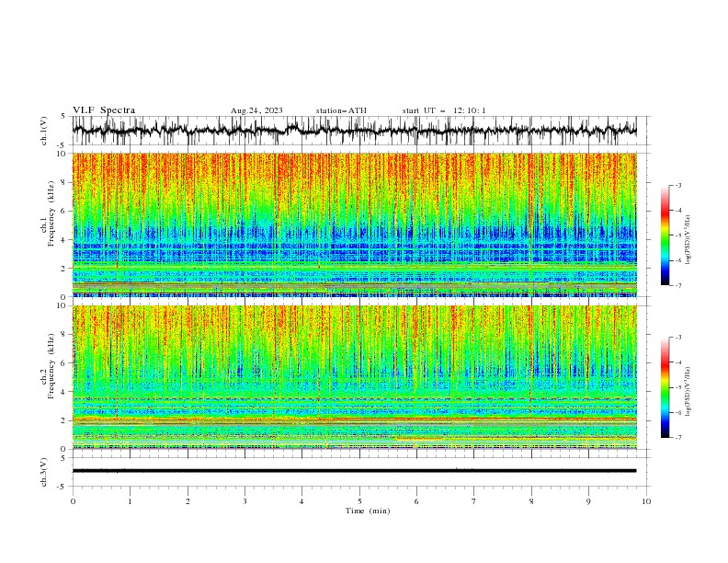The height and width of the screenshot is (563, 728).
Task: Click the ch.1 voltage waveform trace
Action: point(354,131)
